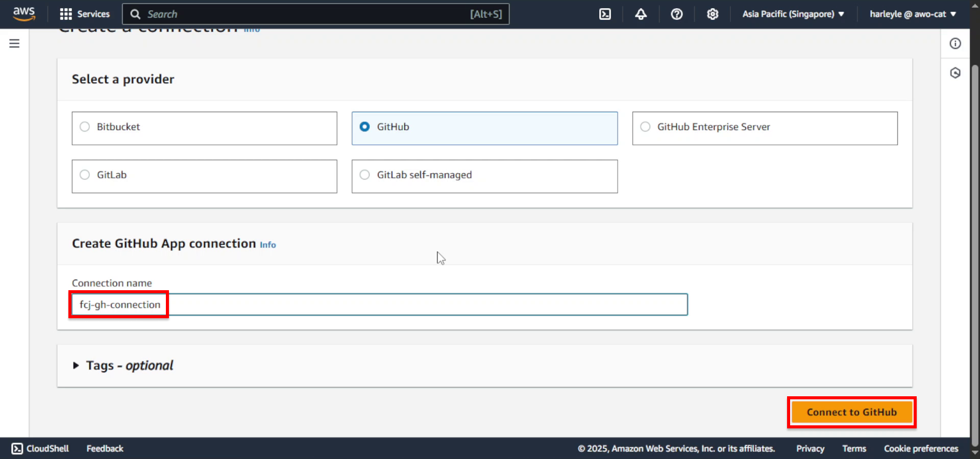This screenshot has width=980, height=459.
Task: Click the Select a provider heading
Action: pos(123,79)
